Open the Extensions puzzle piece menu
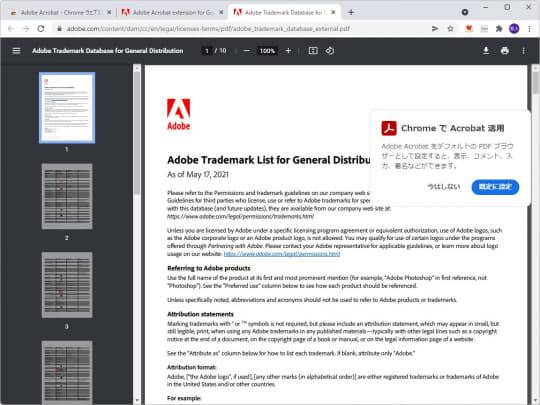This screenshot has height=405, width=540. click(499, 29)
